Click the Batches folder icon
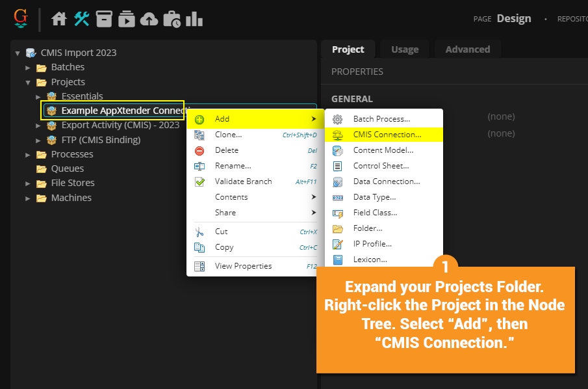The height and width of the screenshot is (389, 588). click(x=41, y=68)
